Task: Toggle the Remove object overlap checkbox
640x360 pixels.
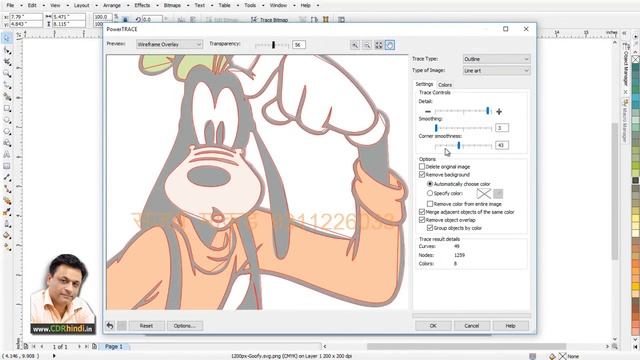Action: (x=422, y=220)
